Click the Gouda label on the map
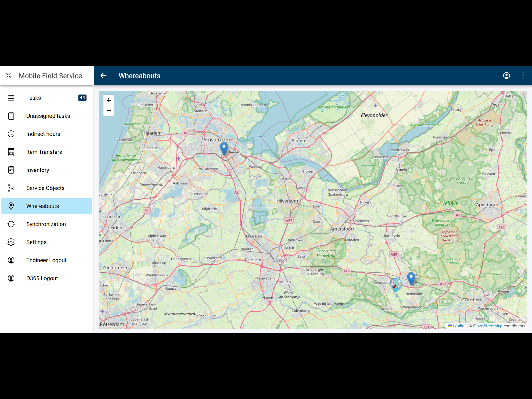Viewport: 532px width, 399px height. click(x=171, y=288)
